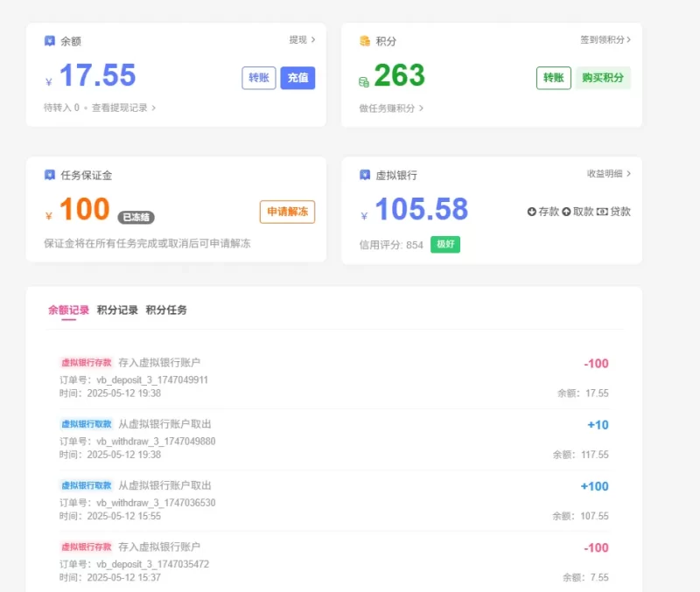Click the 取款 withdraw icon
The width and height of the screenshot is (700, 592).
(x=566, y=212)
